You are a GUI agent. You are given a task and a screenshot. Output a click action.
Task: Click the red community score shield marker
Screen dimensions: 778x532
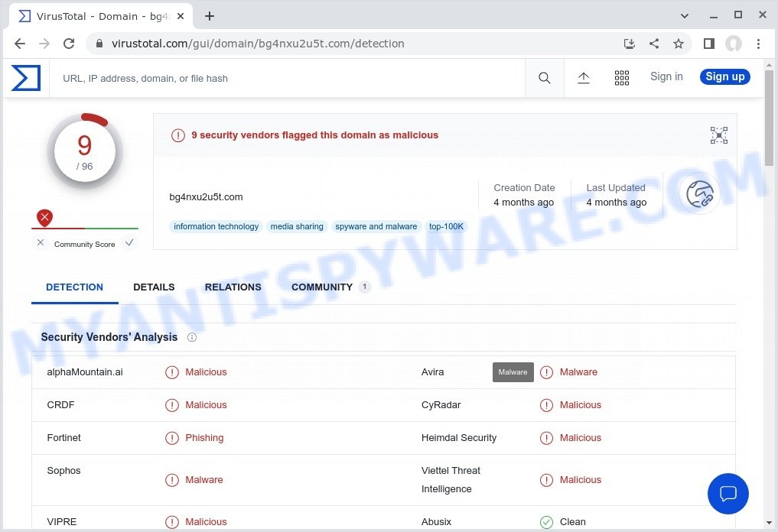pos(44,218)
